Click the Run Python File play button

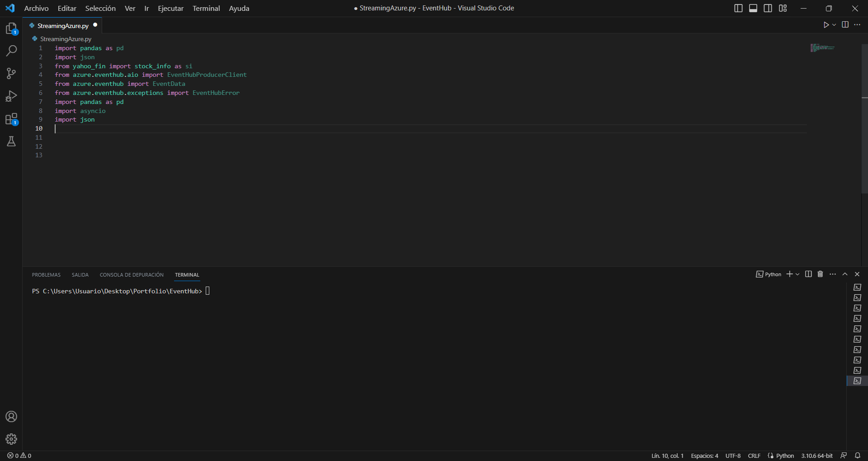826,25
